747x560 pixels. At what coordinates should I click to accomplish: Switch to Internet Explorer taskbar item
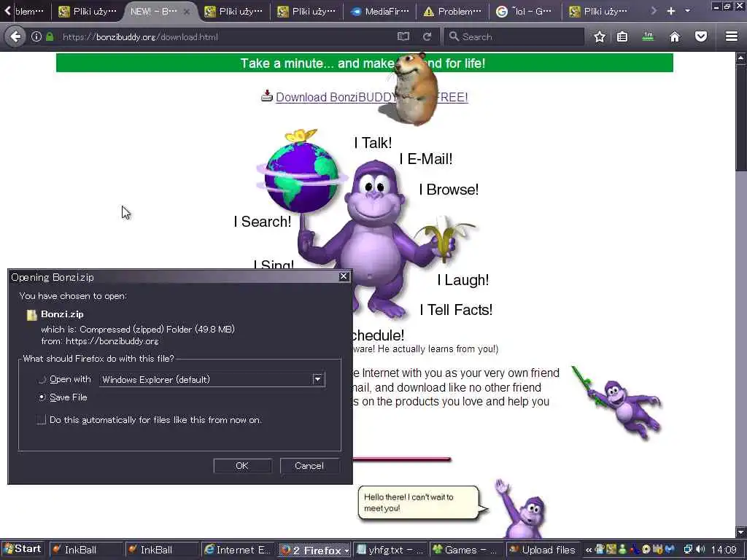pos(237,550)
